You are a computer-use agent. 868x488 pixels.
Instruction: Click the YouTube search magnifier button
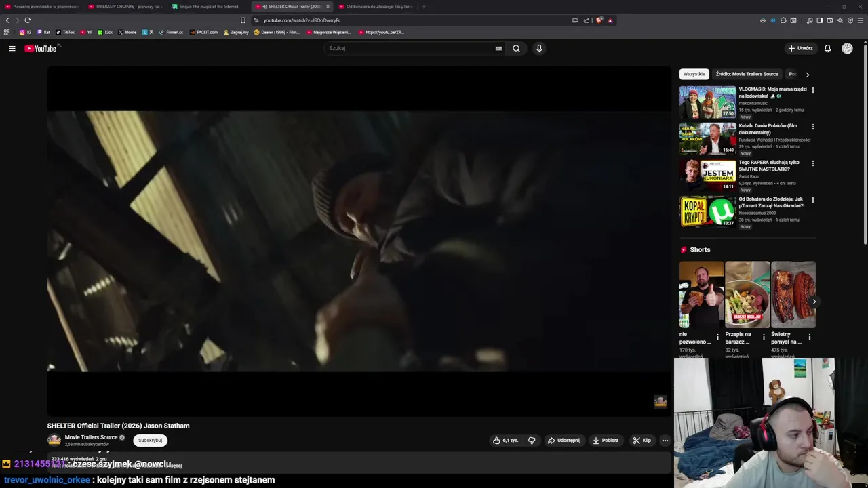(x=516, y=49)
